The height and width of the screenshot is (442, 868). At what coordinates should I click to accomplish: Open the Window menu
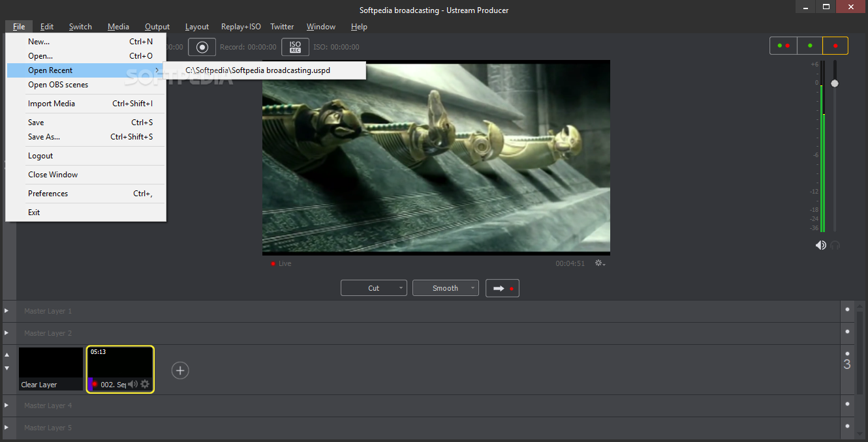[321, 27]
